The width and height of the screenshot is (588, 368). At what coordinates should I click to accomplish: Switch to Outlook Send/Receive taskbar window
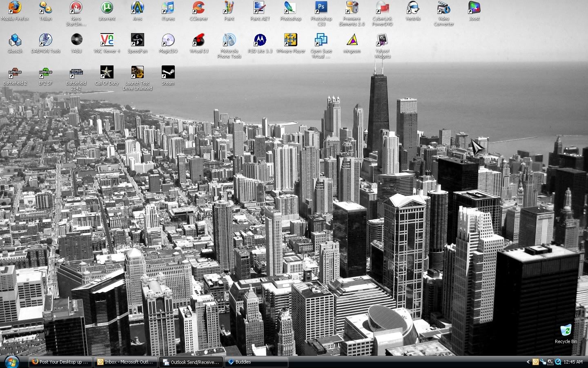[191, 362]
